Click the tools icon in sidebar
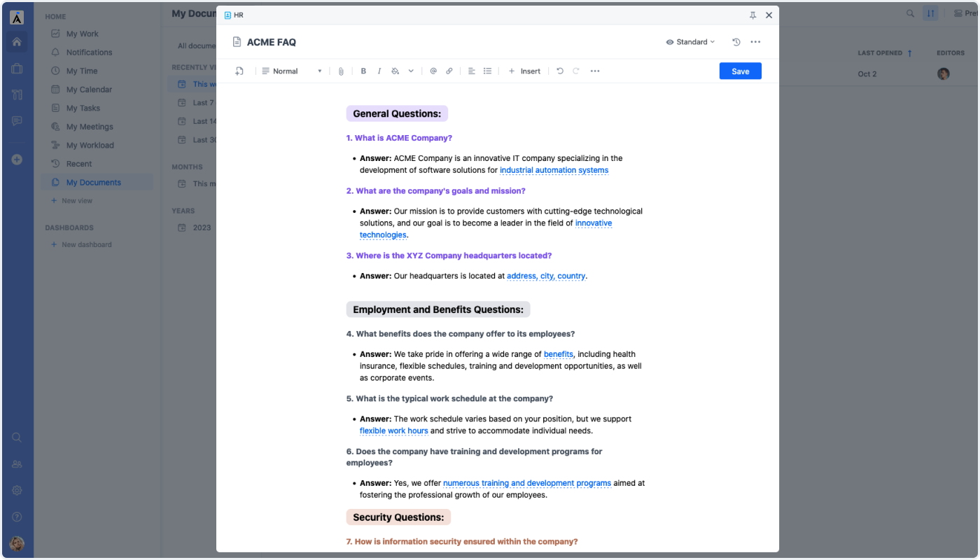Viewport: 980px width, 560px height. pyautogui.click(x=17, y=95)
